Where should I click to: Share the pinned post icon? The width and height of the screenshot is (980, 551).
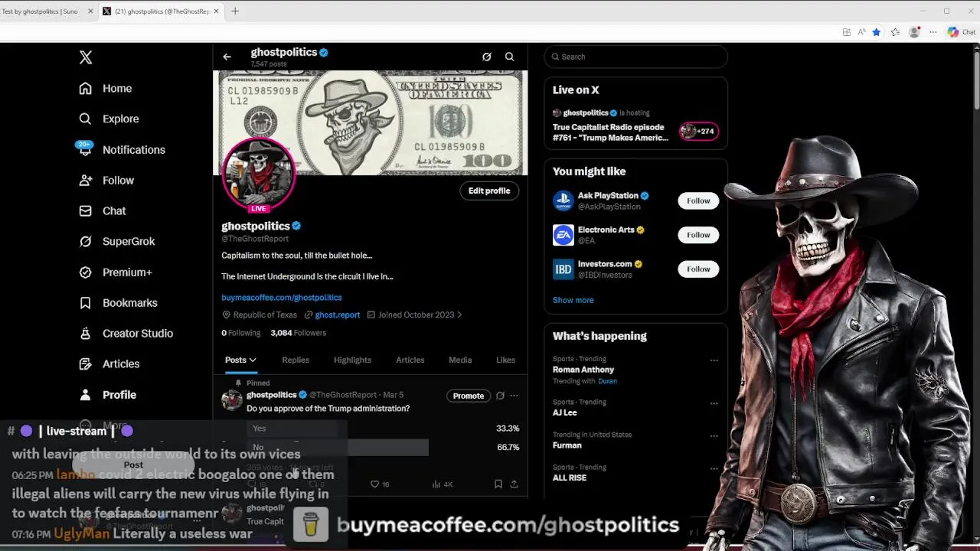514,484
